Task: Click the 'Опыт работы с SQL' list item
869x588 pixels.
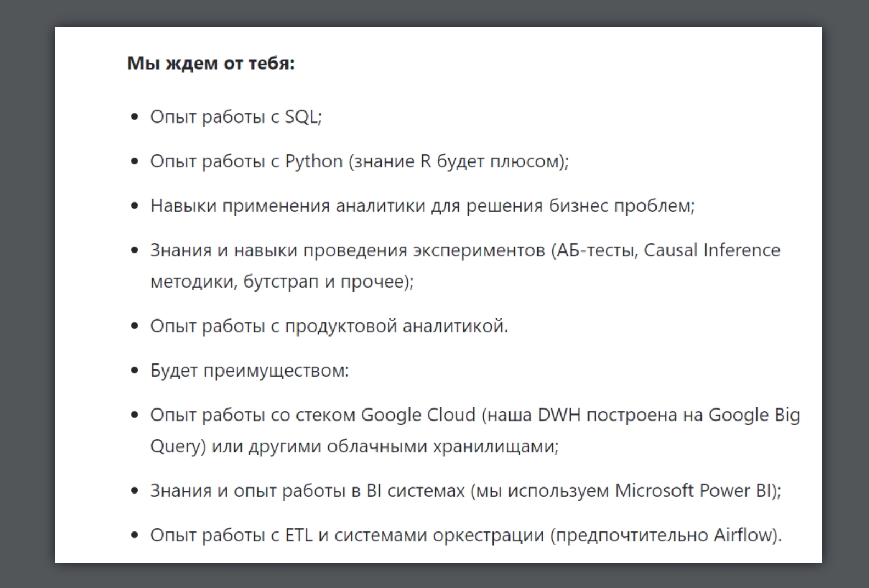Action: 236,117
